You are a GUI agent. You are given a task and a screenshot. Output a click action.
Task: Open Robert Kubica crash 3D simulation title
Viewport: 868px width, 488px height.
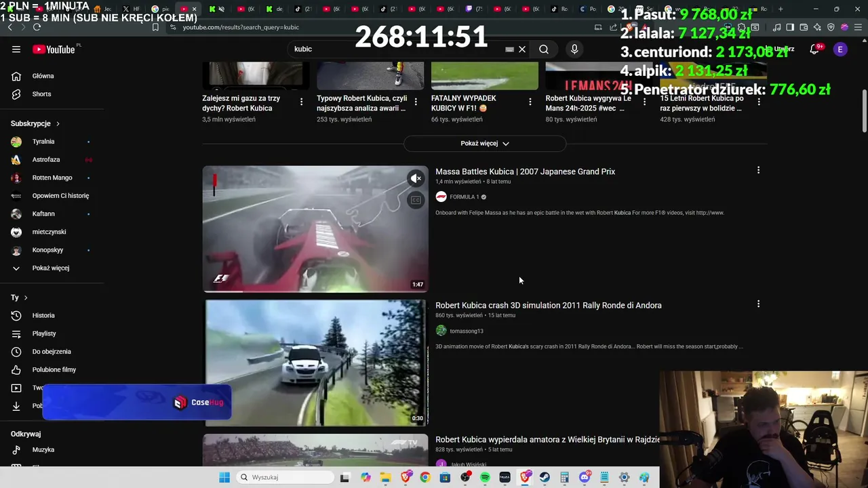point(548,305)
